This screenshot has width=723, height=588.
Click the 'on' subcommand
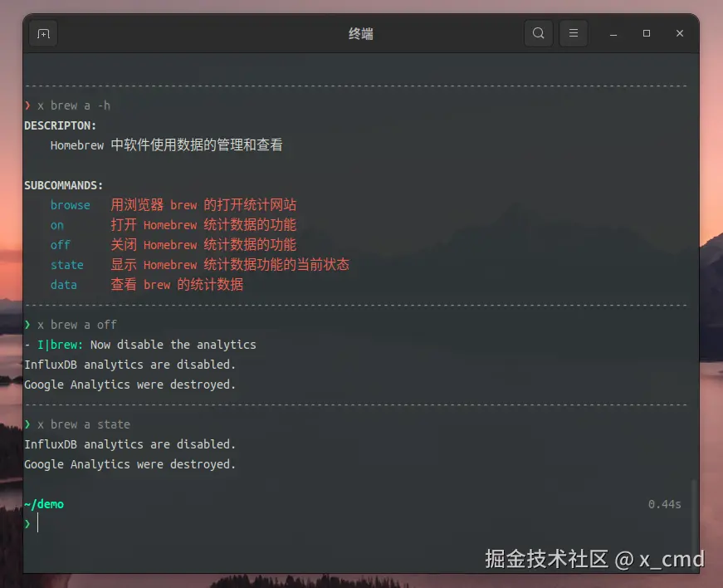click(57, 226)
